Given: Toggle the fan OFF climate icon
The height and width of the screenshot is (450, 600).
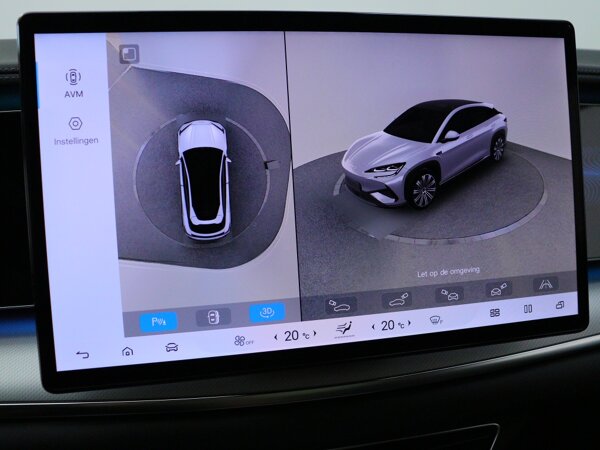Looking at the screenshot, I should [x=243, y=340].
